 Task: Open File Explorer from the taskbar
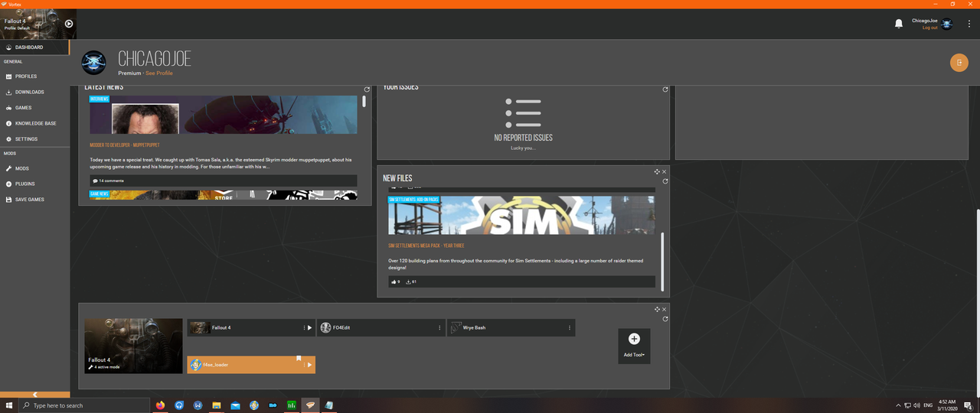click(217, 405)
